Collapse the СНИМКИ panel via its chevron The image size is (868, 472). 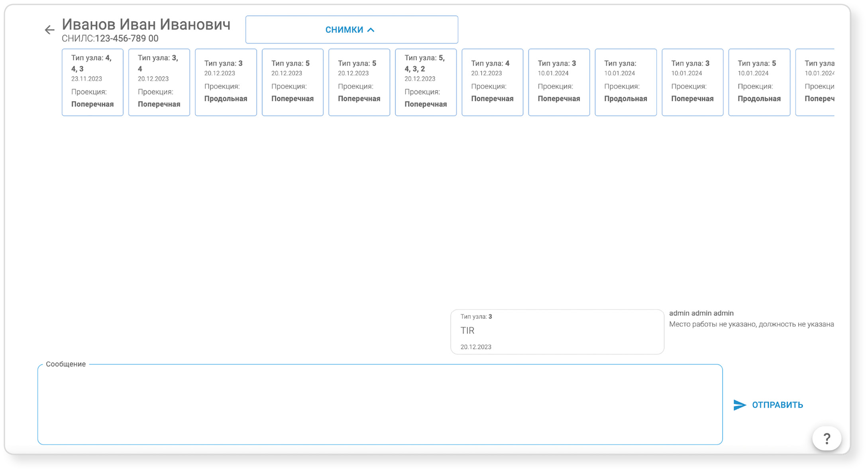[371, 30]
